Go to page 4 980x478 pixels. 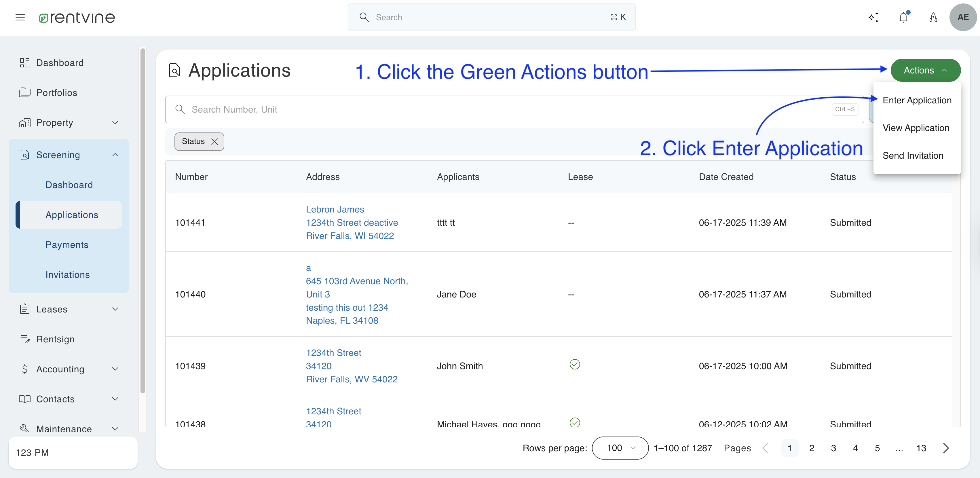pos(855,448)
